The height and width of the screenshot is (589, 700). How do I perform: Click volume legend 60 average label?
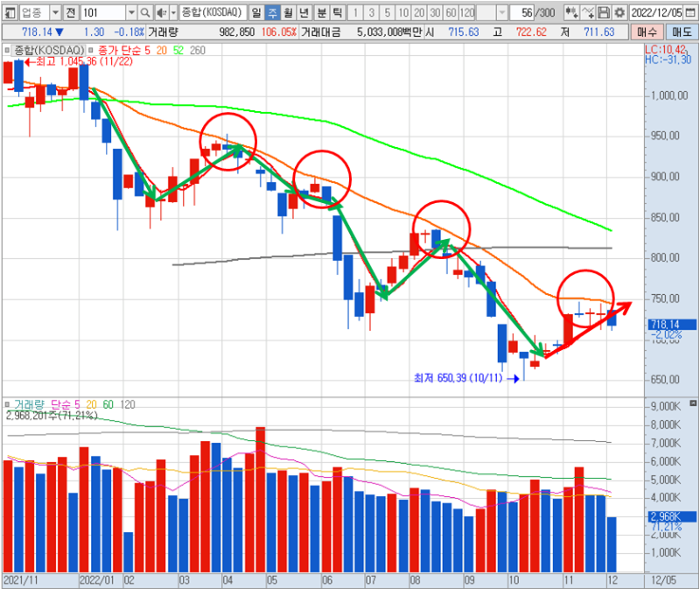pos(108,404)
